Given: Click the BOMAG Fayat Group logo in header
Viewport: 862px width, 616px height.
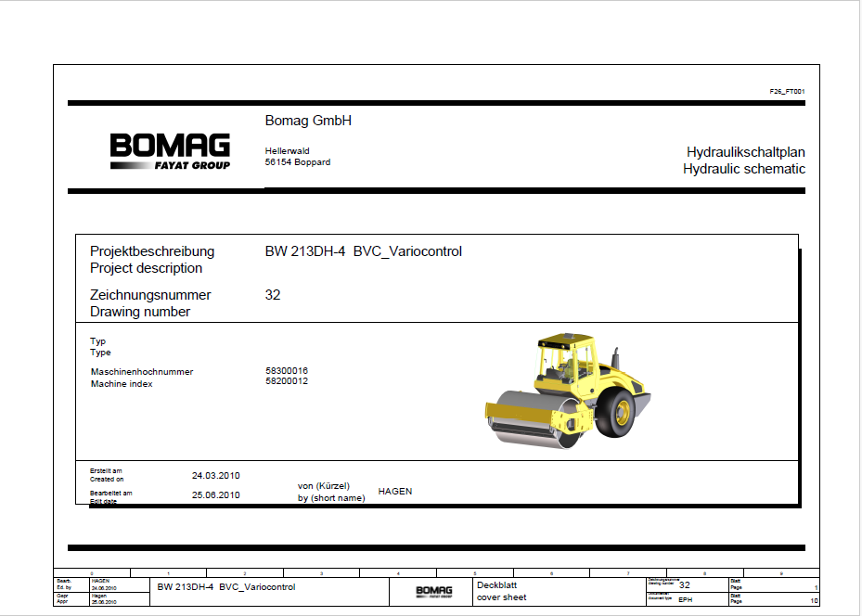Looking at the screenshot, I should [170, 151].
